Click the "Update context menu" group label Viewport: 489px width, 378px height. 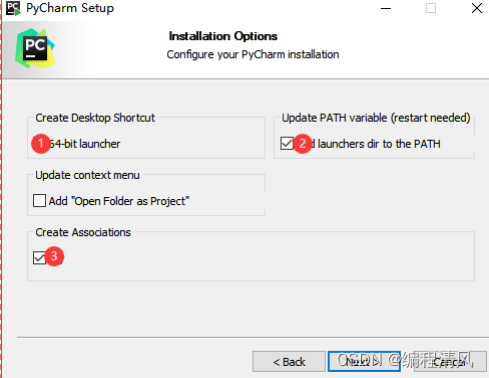(x=87, y=175)
